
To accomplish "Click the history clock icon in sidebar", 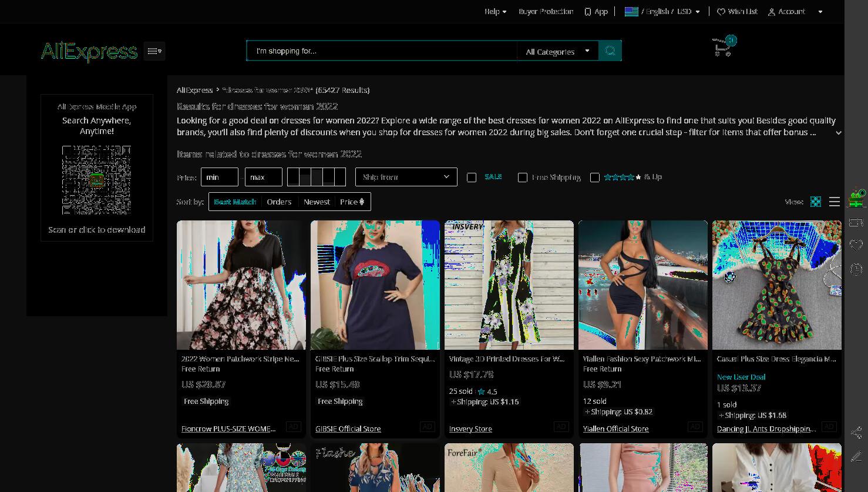I will tap(856, 269).
